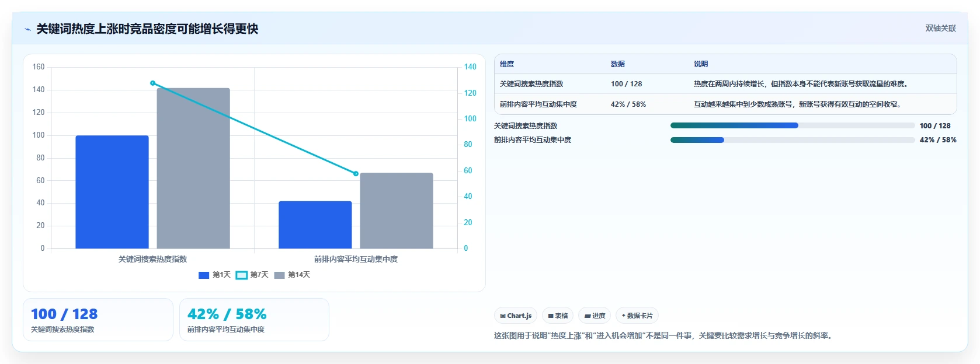Click the icon inside the 进度 chip

pyautogui.click(x=588, y=316)
